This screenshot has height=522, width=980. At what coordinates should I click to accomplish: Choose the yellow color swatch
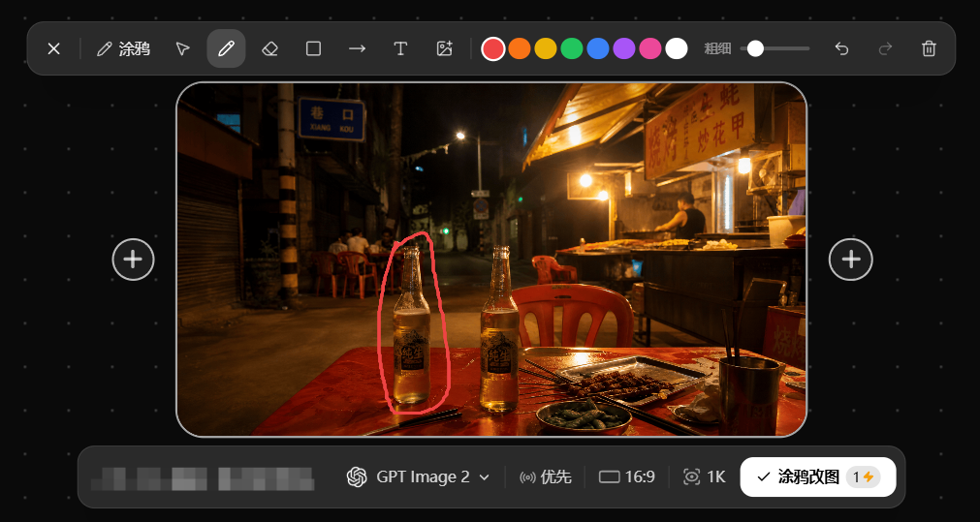546,48
